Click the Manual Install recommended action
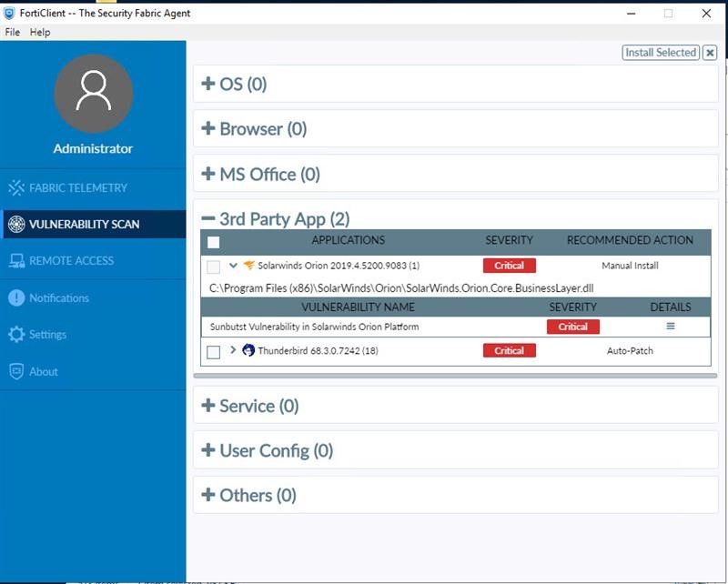The image size is (728, 584). (x=630, y=266)
